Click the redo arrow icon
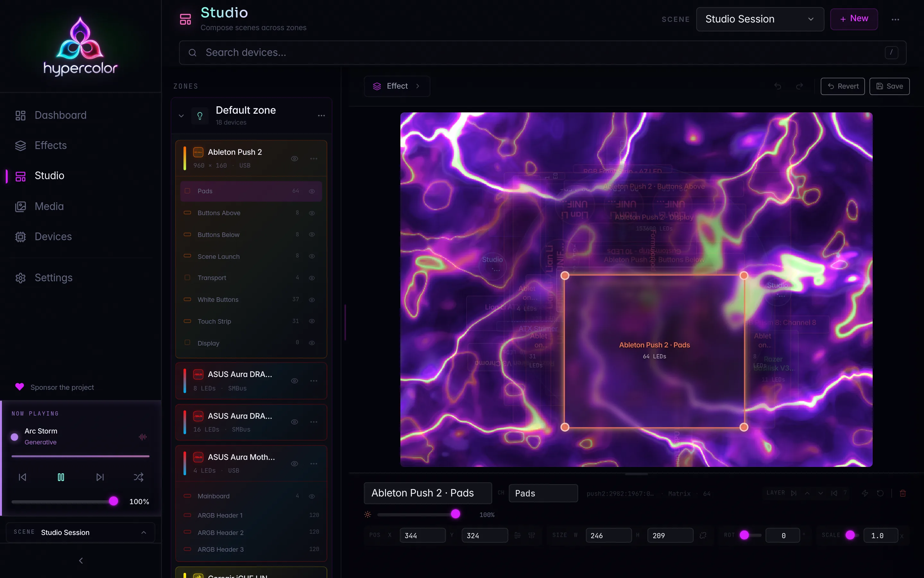Viewport: 924px width, 578px height. click(x=799, y=86)
